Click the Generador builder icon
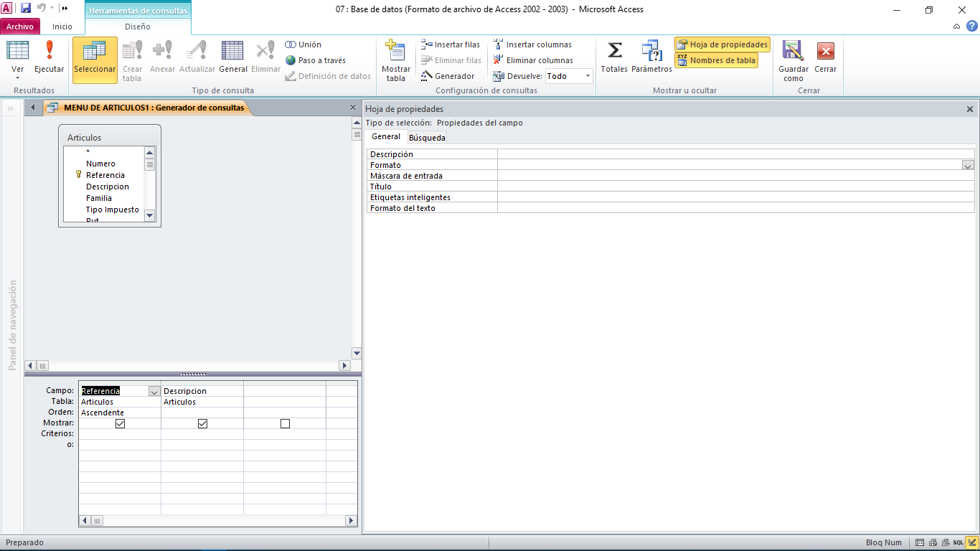Screen dimensions: 980x551 [x=448, y=76]
